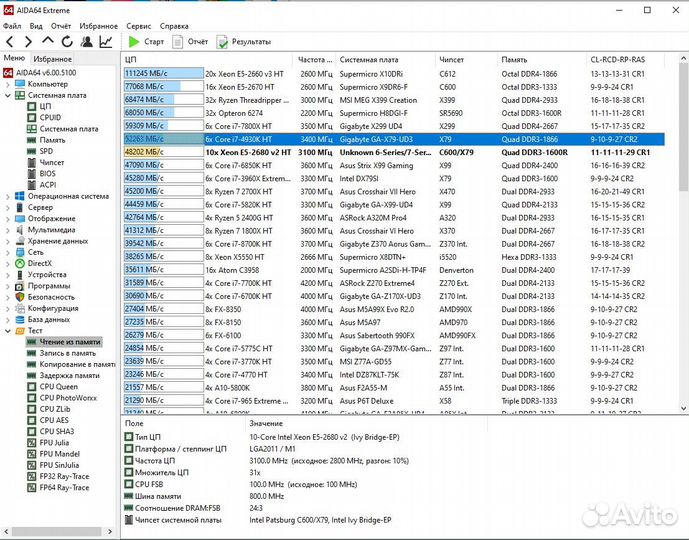This screenshot has width=689, height=540.
Task: Click the Back navigation arrow
Action: tap(10, 42)
